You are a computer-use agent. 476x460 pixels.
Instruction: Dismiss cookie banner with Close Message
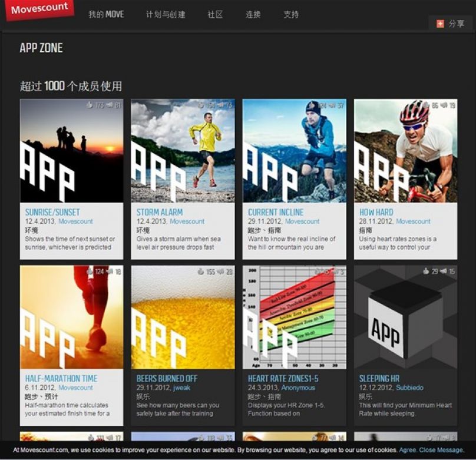click(x=441, y=450)
